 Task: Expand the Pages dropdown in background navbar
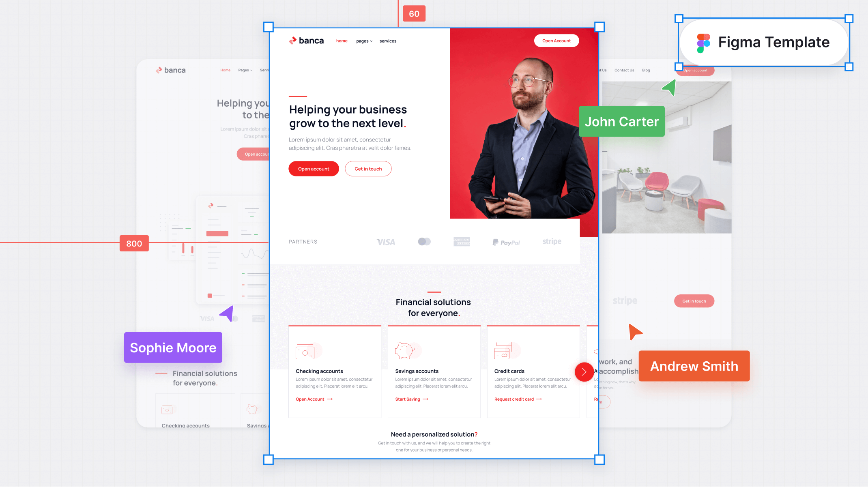click(245, 70)
